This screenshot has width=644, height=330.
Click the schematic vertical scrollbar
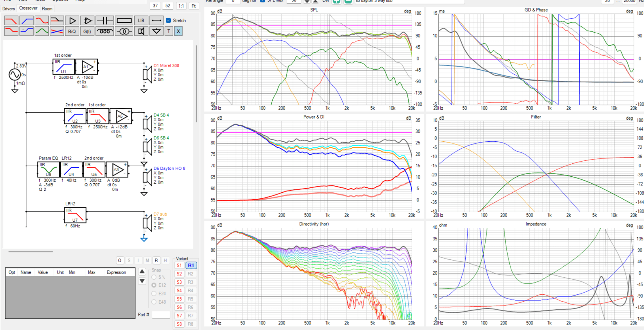pos(196,83)
